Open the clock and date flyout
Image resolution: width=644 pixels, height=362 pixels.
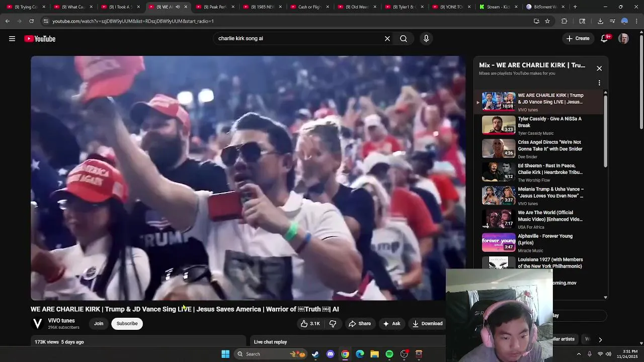click(x=630, y=354)
